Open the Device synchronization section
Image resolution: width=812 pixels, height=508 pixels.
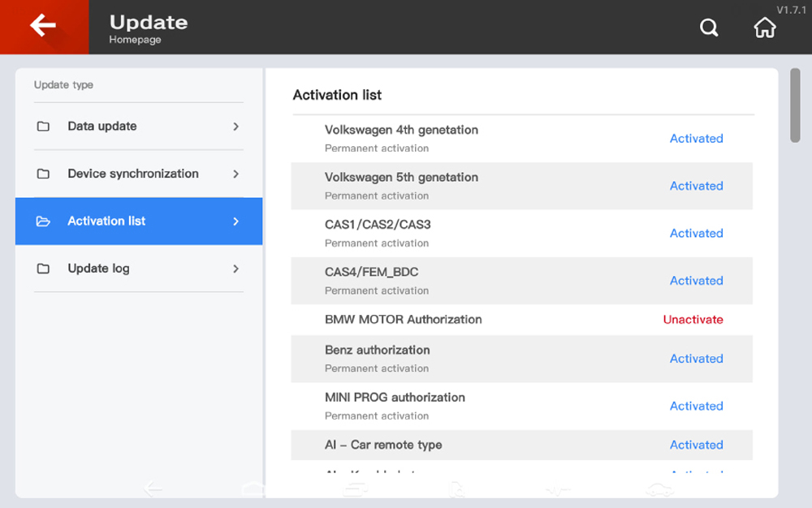[139, 174]
